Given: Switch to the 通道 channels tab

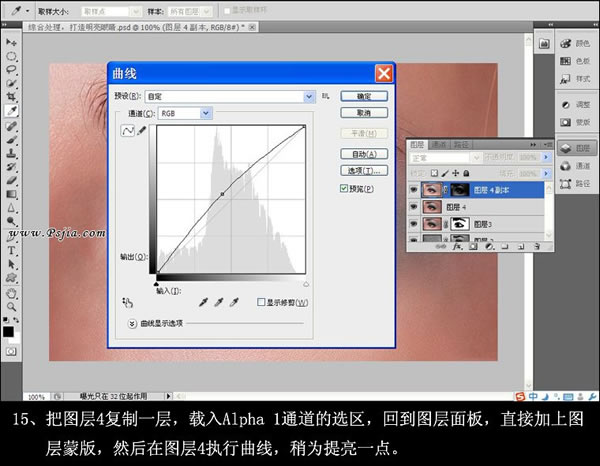Looking at the screenshot, I should point(439,145).
